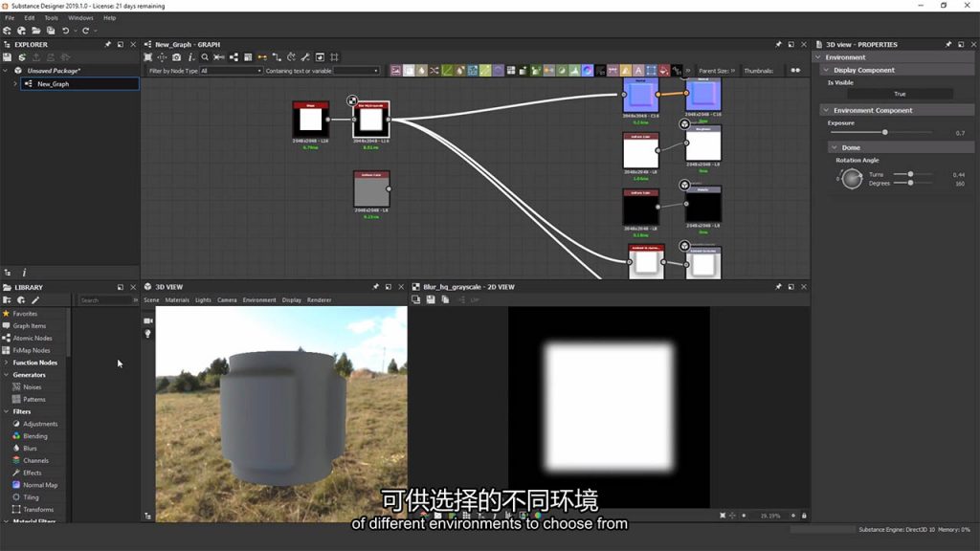Image resolution: width=980 pixels, height=551 pixels.
Task: Expand the Function Nodes library category
Action: (x=7, y=363)
